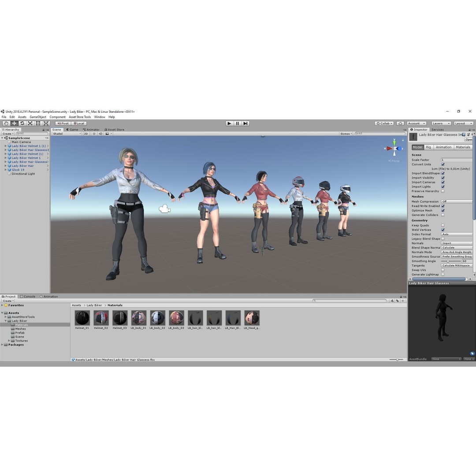This screenshot has width=476, height=476.
Task: Switch to Animation import tab
Action: (443, 147)
